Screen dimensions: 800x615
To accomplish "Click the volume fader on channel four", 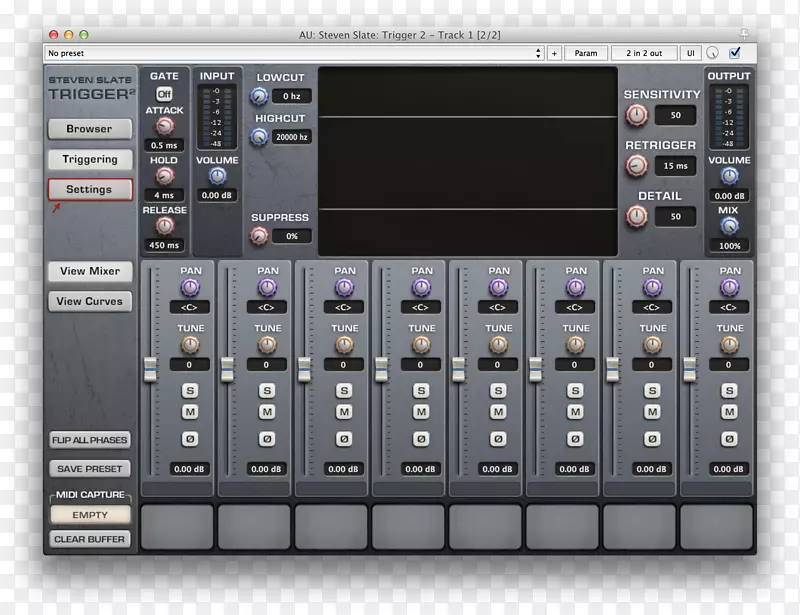I will click(x=382, y=369).
